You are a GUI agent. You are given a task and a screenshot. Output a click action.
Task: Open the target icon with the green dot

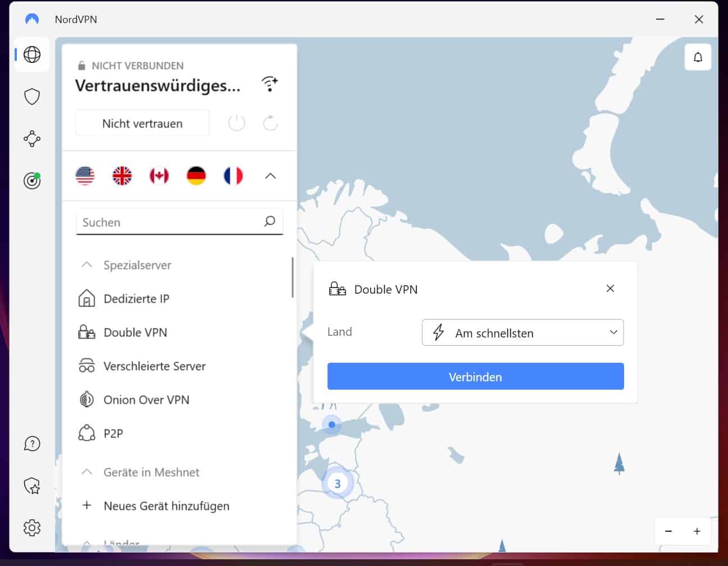32,180
